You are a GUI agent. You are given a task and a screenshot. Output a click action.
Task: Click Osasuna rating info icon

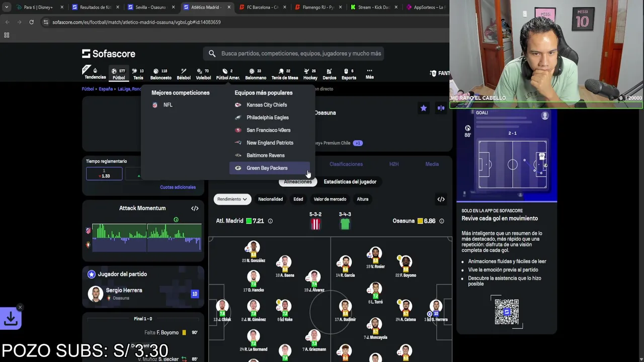pyautogui.click(x=441, y=221)
